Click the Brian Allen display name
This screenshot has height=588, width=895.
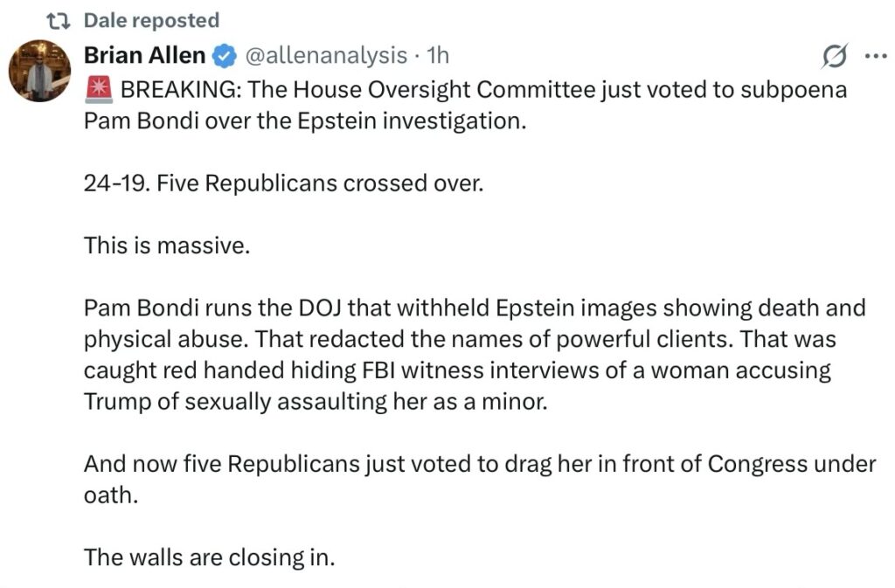tap(144, 56)
